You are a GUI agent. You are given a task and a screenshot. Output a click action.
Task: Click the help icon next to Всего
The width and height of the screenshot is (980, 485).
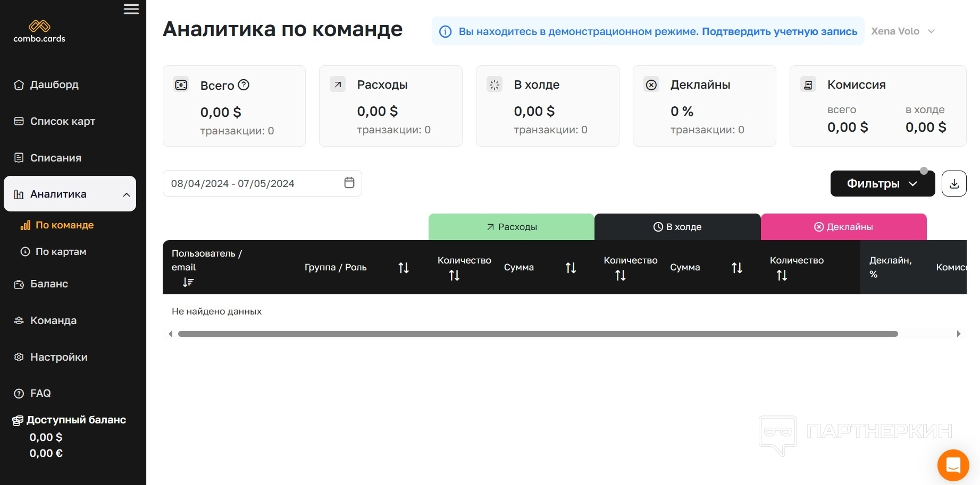244,85
